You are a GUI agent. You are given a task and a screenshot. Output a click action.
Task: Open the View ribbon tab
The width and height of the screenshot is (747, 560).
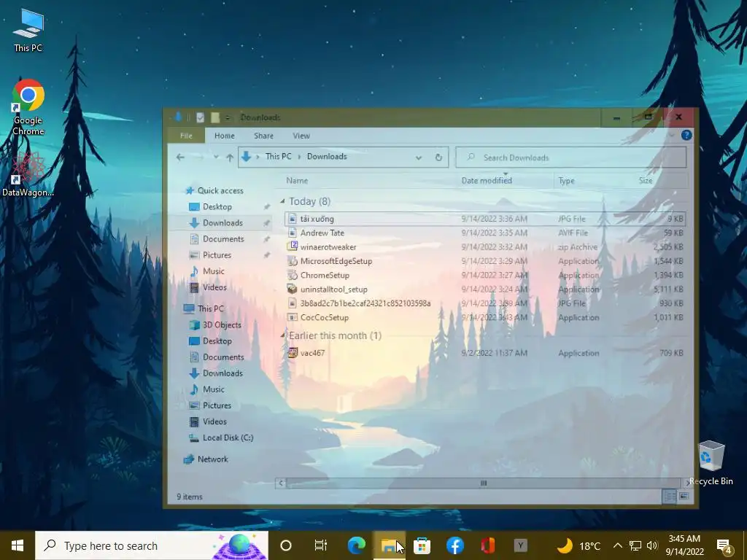(x=301, y=136)
